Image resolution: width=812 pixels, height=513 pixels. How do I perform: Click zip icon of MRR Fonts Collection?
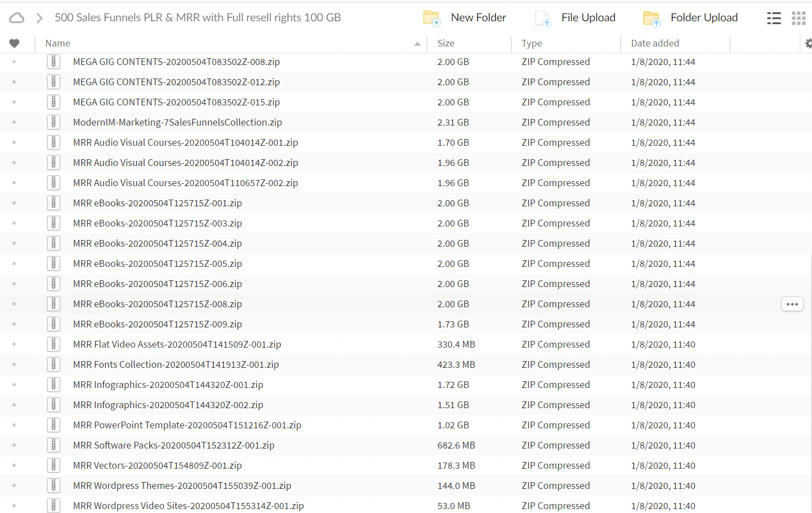[53, 364]
